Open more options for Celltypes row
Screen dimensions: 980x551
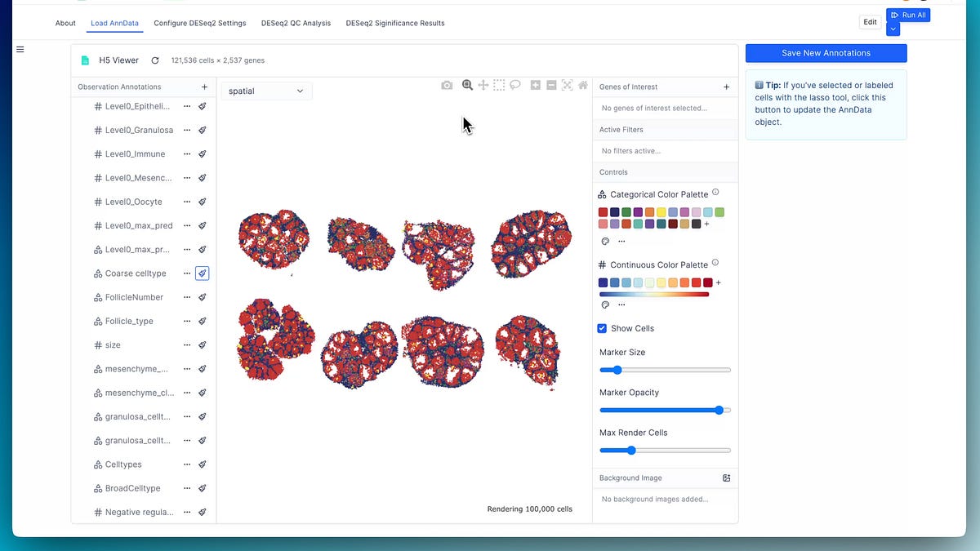(187, 464)
